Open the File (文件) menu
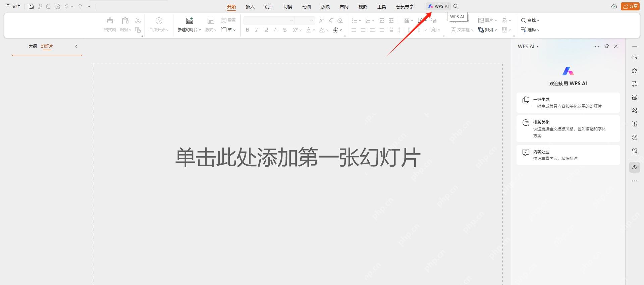 click(13, 6)
